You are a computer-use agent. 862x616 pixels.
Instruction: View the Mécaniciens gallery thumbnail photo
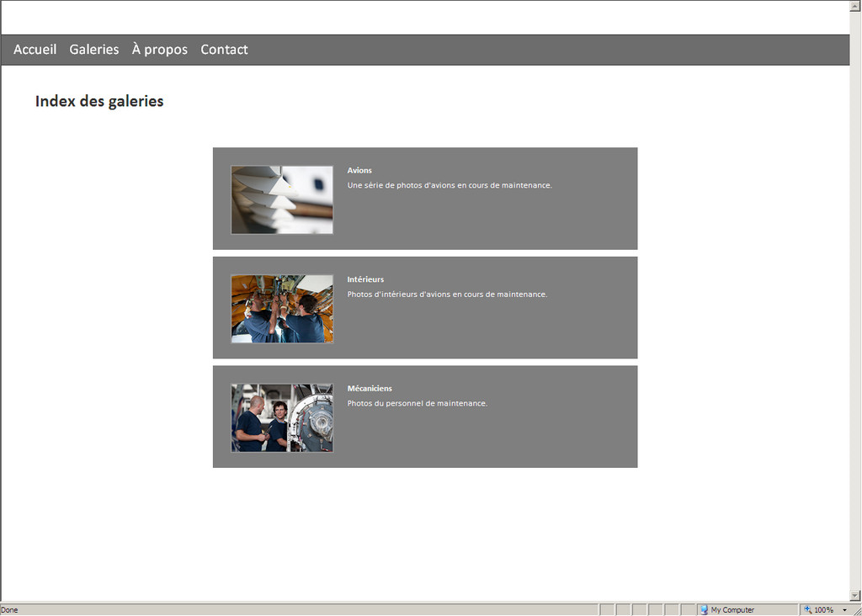point(282,417)
